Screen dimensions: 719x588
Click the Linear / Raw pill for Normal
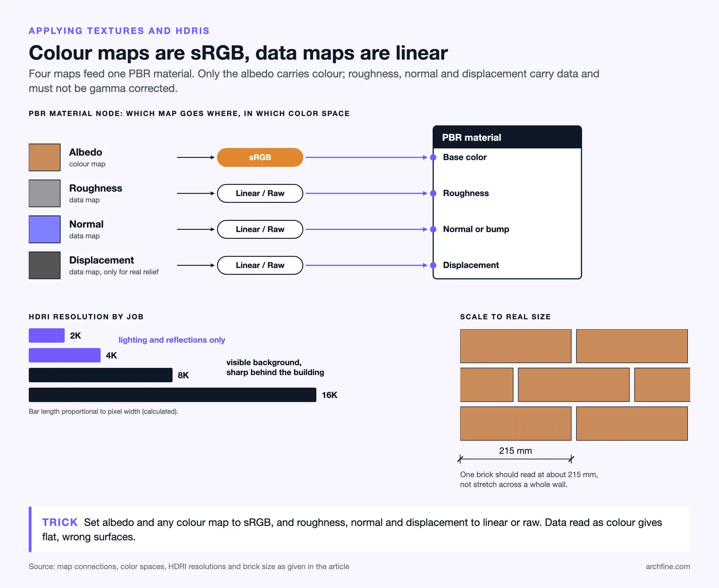(x=260, y=229)
